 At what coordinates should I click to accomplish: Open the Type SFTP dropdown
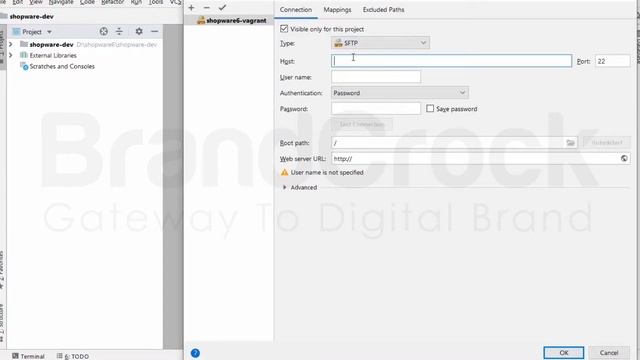pos(380,43)
